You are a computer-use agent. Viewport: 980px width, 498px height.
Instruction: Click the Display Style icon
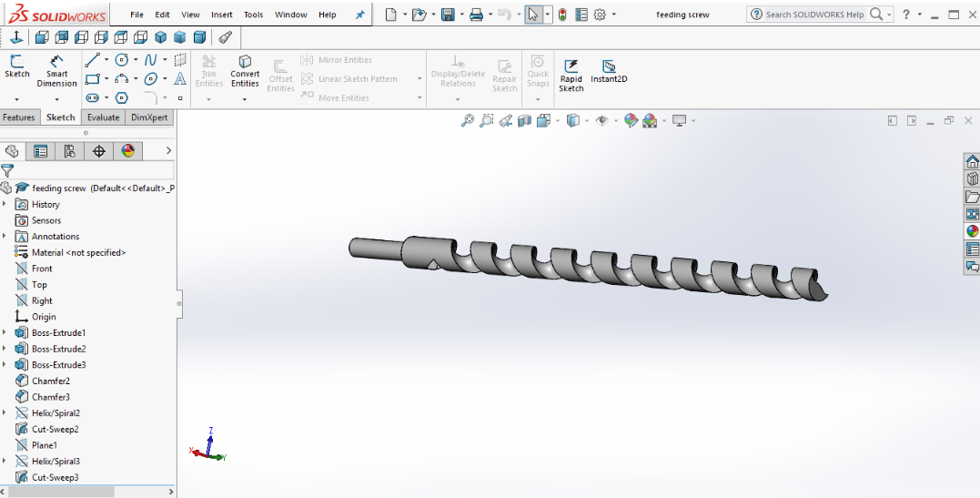coord(573,120)
